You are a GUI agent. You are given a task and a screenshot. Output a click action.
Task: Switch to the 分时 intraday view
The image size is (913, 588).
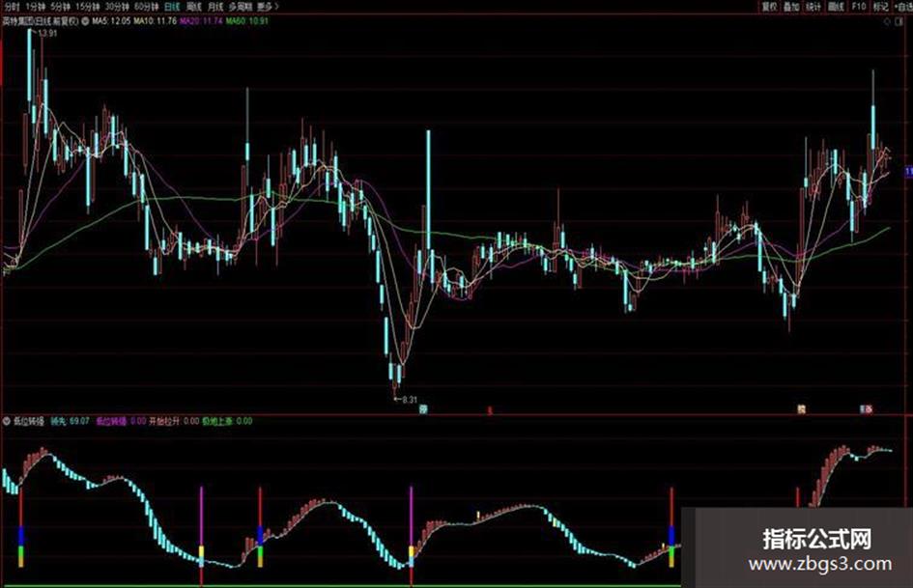tap(11, 7)
